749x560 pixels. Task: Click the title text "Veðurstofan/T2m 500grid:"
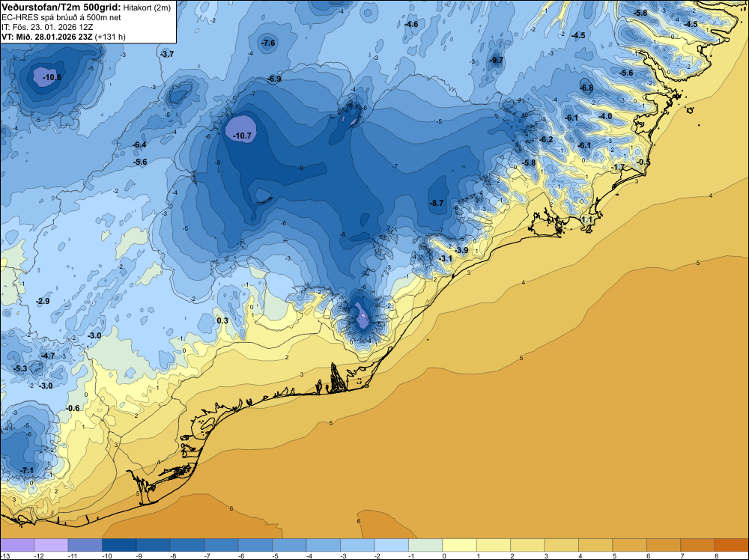(61, 7)
